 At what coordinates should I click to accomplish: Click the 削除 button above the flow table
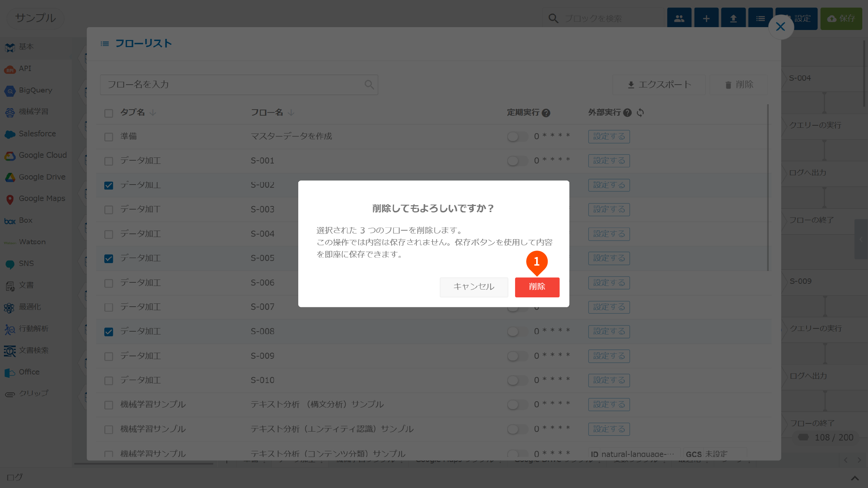tap(738, 85)
